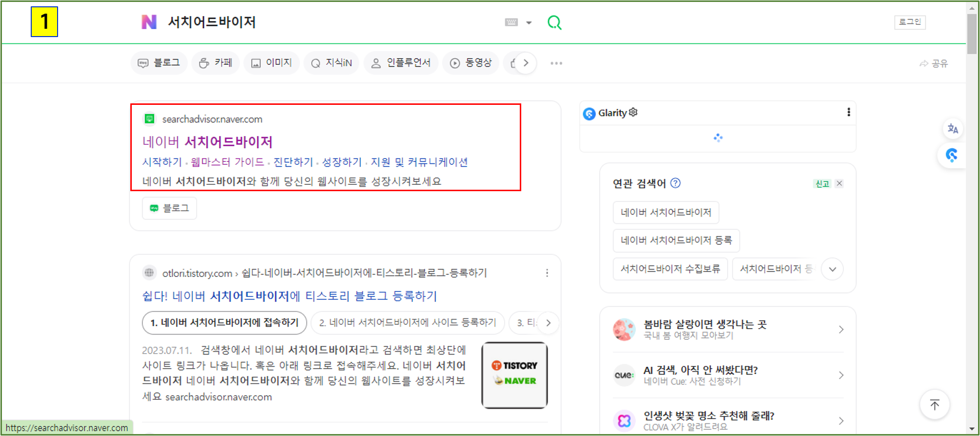Image resolution: width=980 pixels, height=436 pixels.
Task: Click the Glarity logo icon
Action: point(589,114)
